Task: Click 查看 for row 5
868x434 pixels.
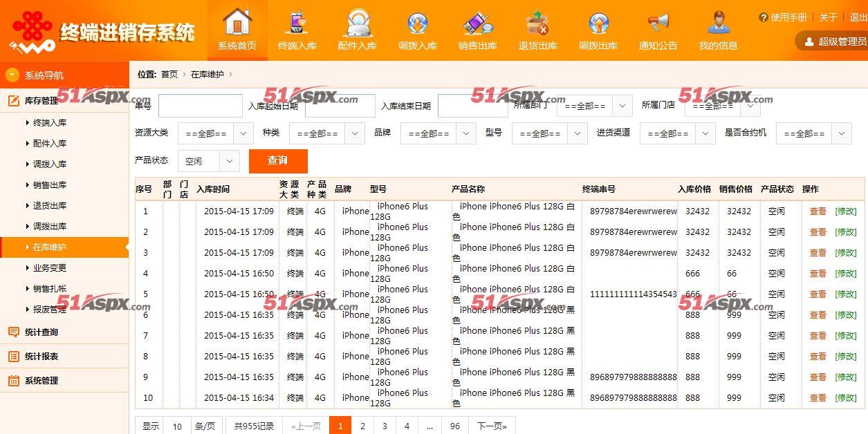Action: [818, 294]
